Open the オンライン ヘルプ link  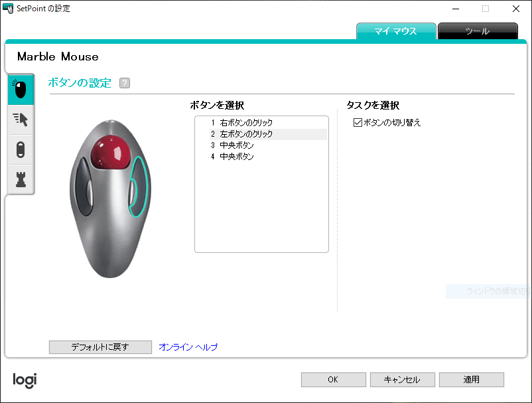click(x=188, y=347)
